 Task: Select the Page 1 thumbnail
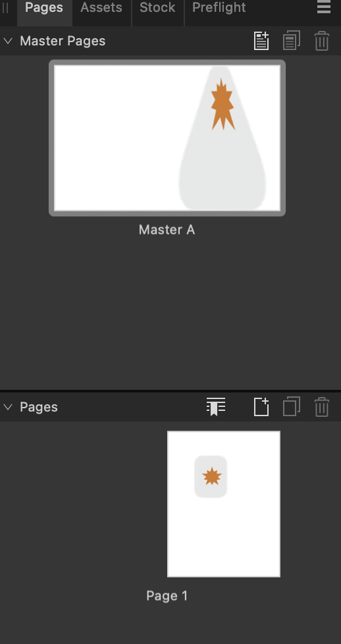(x=224, y=504)
